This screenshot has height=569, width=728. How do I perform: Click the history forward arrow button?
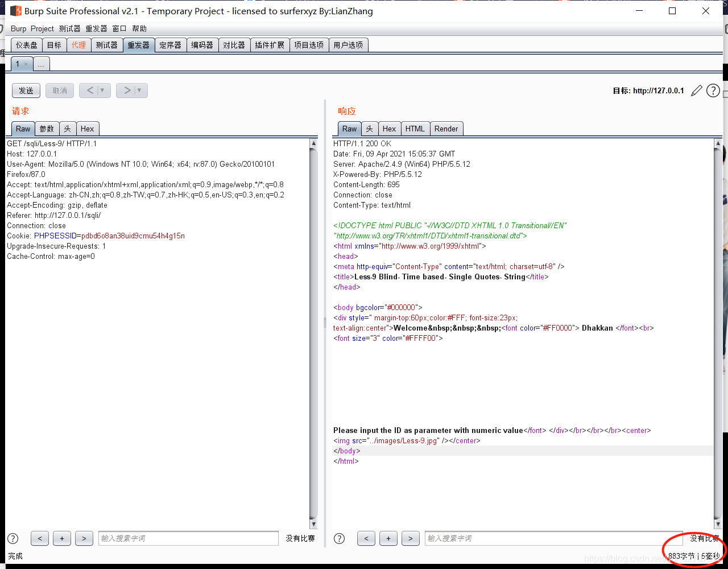tap(126, 90)
